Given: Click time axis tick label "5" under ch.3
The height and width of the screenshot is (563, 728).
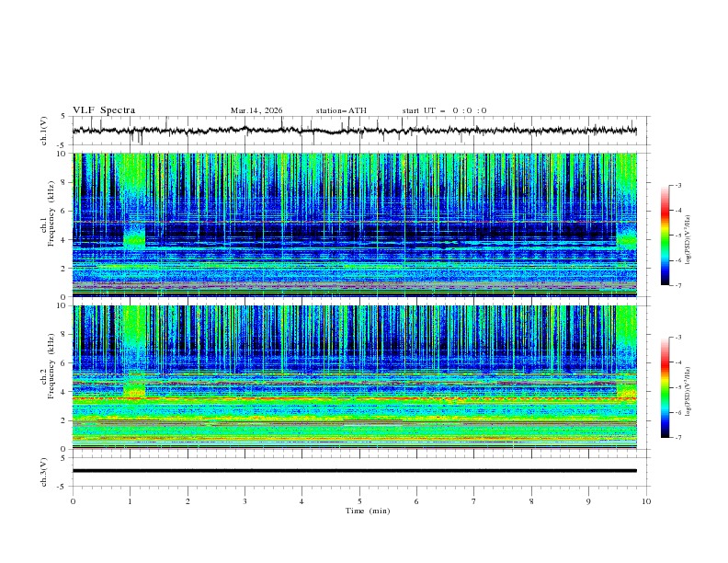Looking at the screenshot, I should (359, 501).
